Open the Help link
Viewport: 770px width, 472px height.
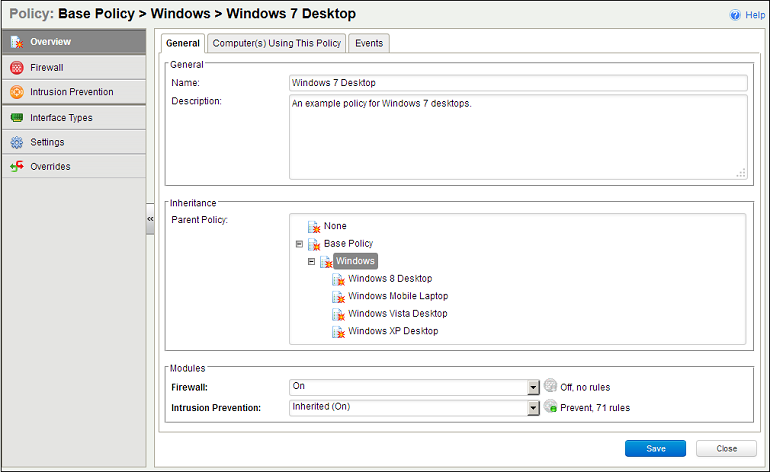(x=755, y=15)
